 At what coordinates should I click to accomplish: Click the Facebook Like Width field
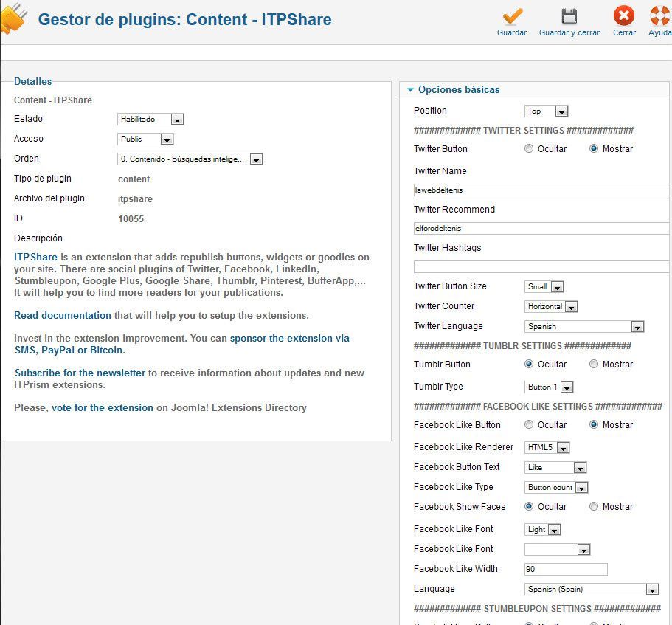coord(566,569)
